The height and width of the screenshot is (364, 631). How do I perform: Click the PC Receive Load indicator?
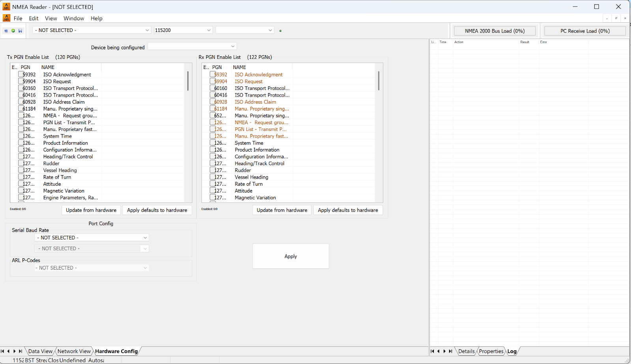point(585,31)
